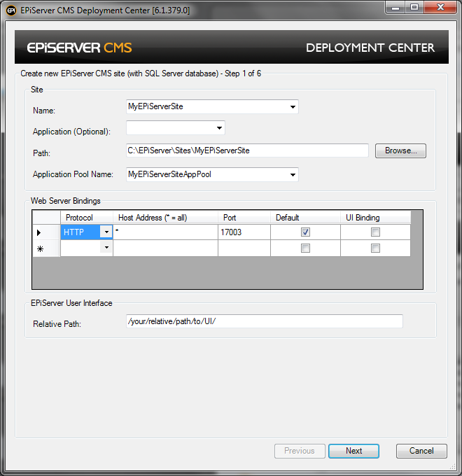Check Default box in the new binding row
The width and height of the screenshot is (462, 476).
[305, 248]
